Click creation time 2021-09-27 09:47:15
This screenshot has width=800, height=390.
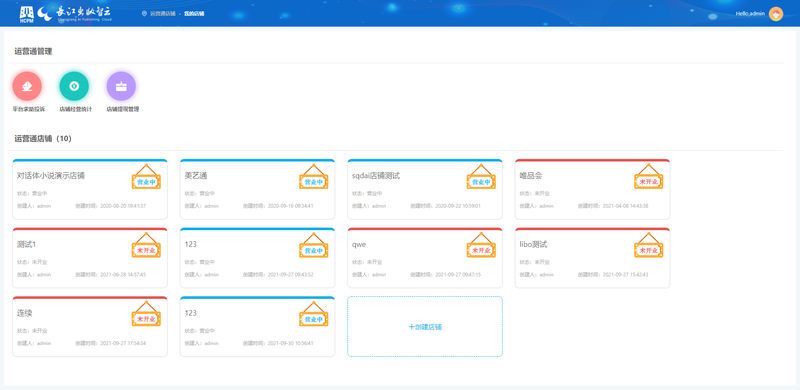458,275
